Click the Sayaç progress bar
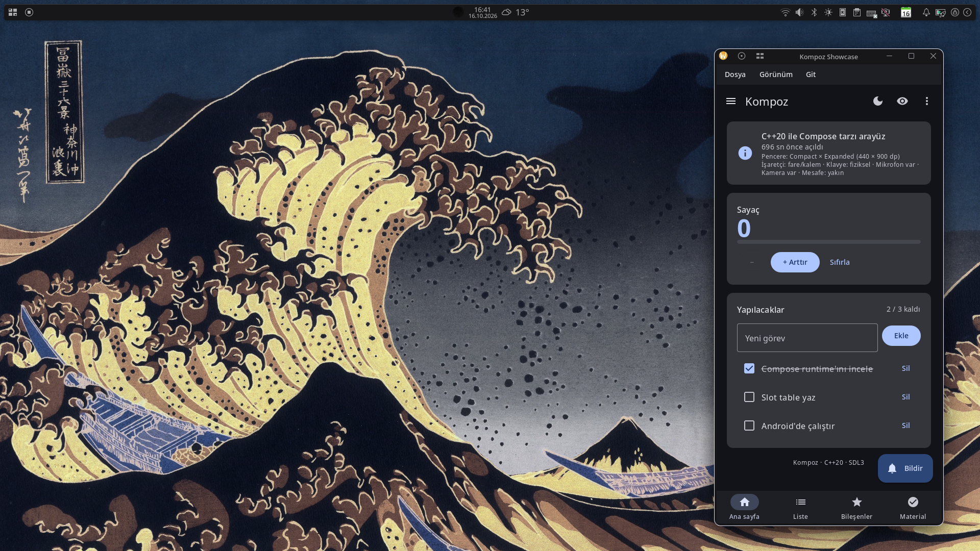The height and width of the screenshot is (551, 980). pos(829,242)
